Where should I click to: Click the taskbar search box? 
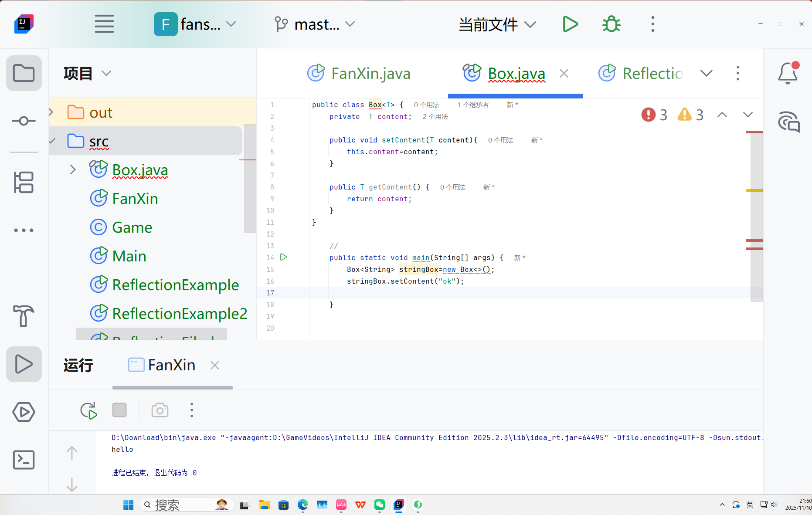(x=187, y=505)
